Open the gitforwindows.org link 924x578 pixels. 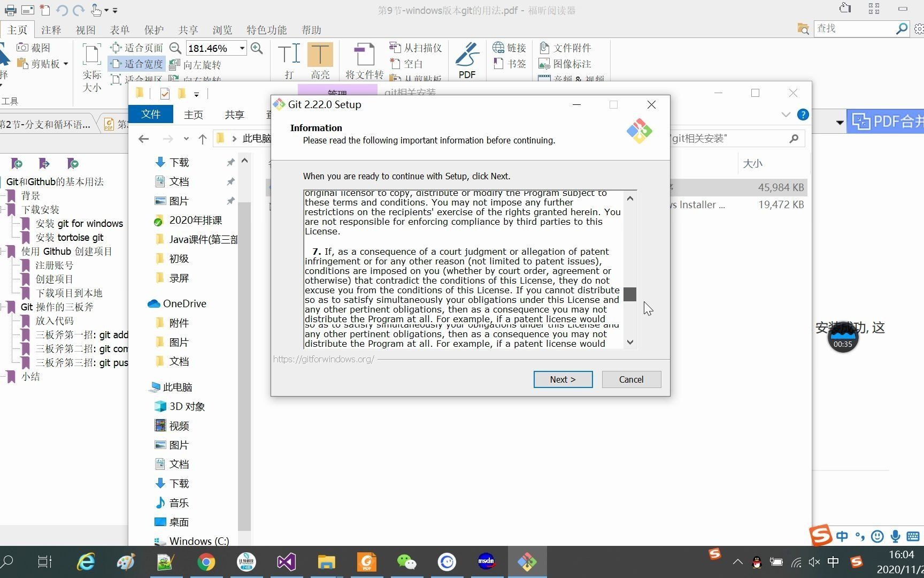[x=324, y=359]
